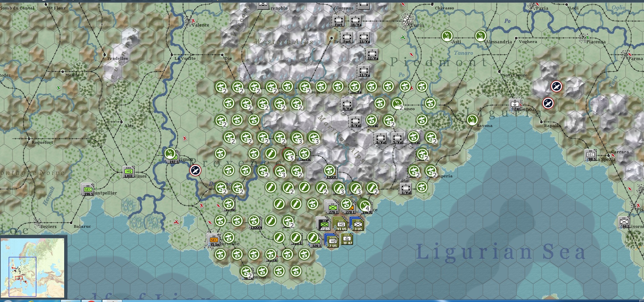Select the 5/Val fortress unit
The height and width of the screenshot is (302, 644).
(x=397, y=138)
